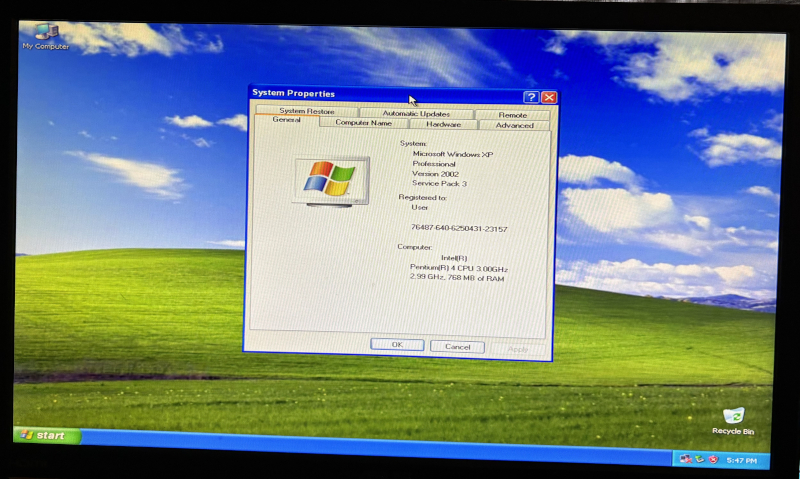The width and height of the screenshot is (800, 479).
Task: Switch to the System Restore tab
Action: tap(306, 111)
